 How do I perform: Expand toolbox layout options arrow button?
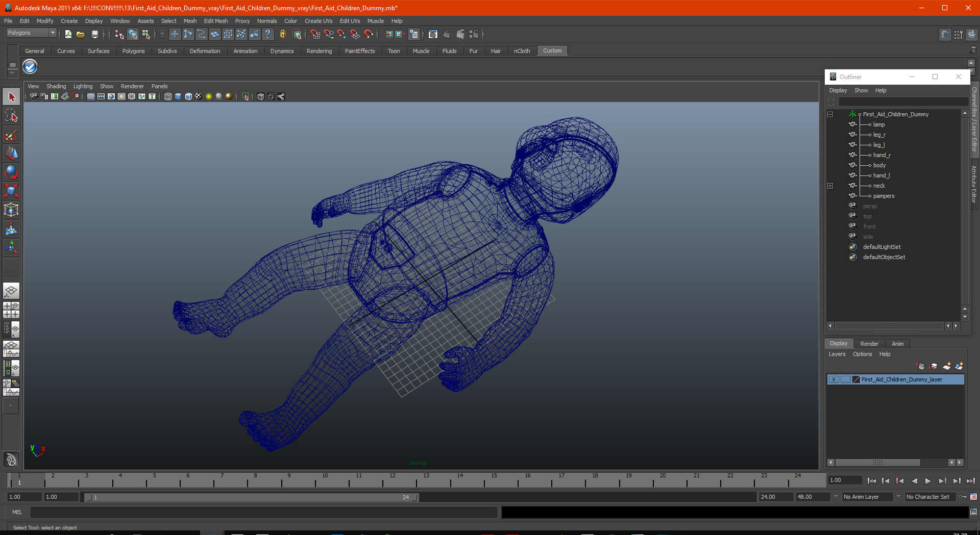[11, 406]
